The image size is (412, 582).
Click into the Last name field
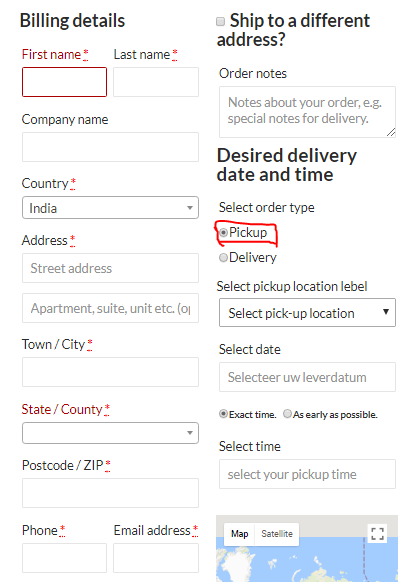point(156,82)
